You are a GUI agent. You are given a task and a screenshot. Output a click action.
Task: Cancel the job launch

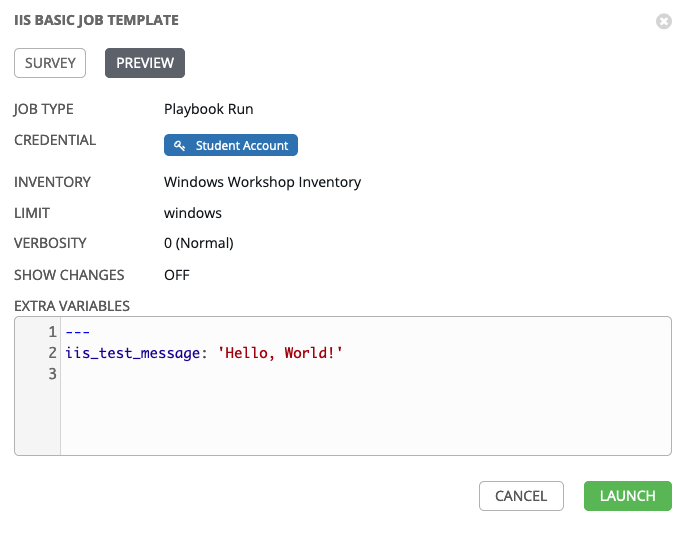521,496
